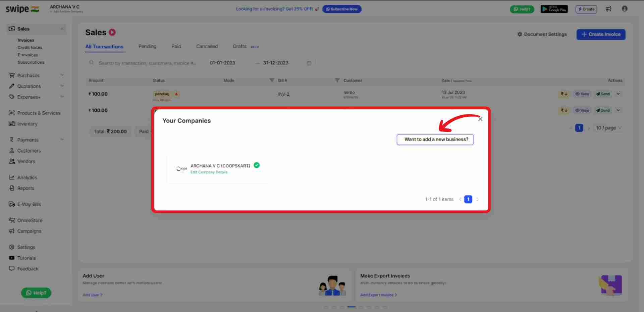The image size is (644, 312).
Task: Close the Your Companies dialog
Action: click(480, 119)
